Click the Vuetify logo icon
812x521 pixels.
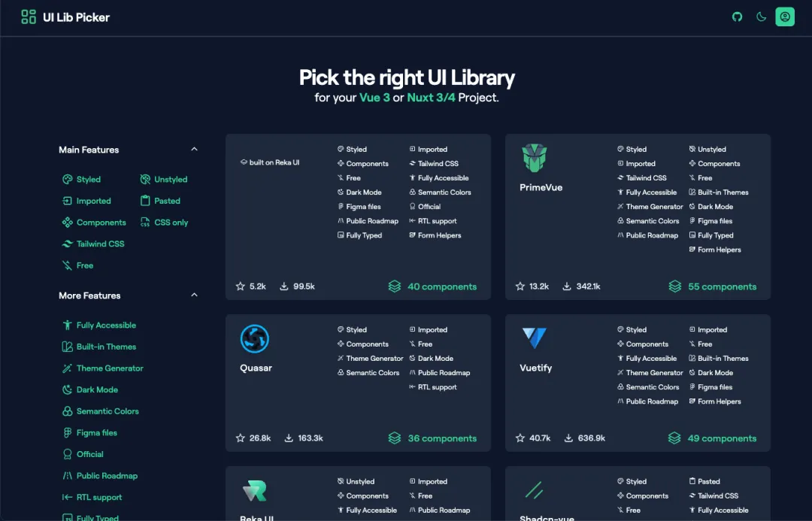coord(534,338)
